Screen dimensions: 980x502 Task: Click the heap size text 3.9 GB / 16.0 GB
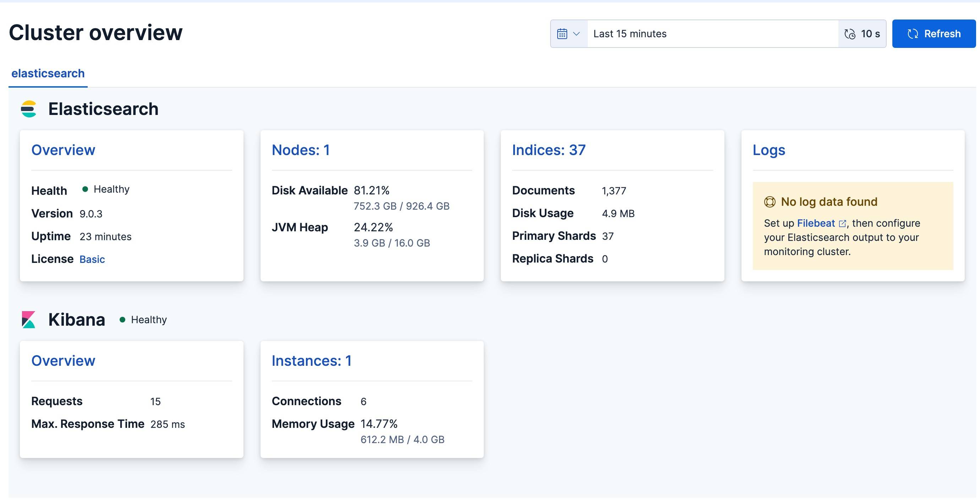[392, 243]
